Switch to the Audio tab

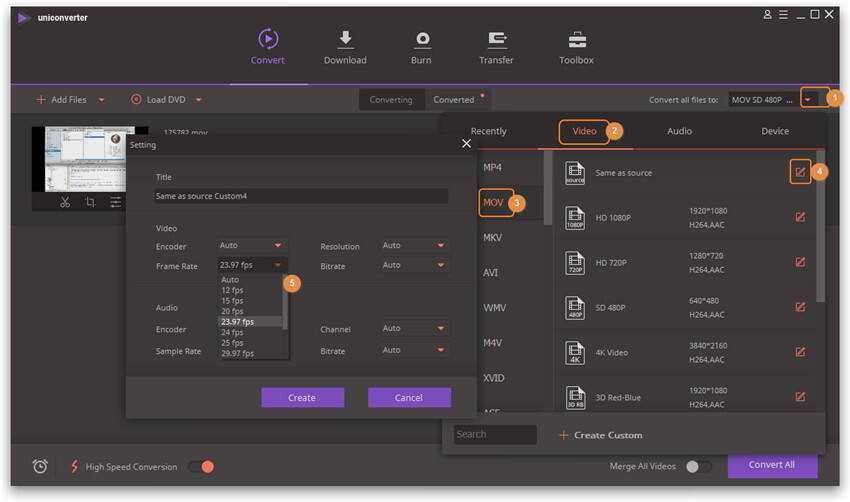coord(679,131)
